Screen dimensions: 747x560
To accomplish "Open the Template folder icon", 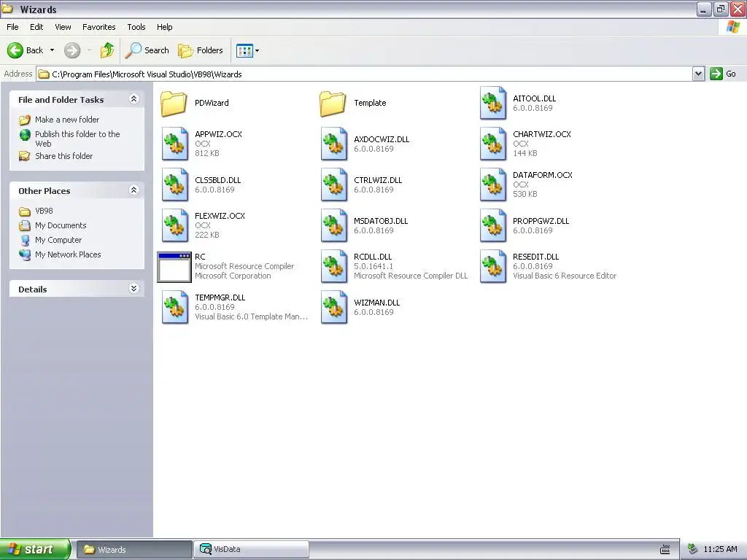I will (x=333, y=104).
